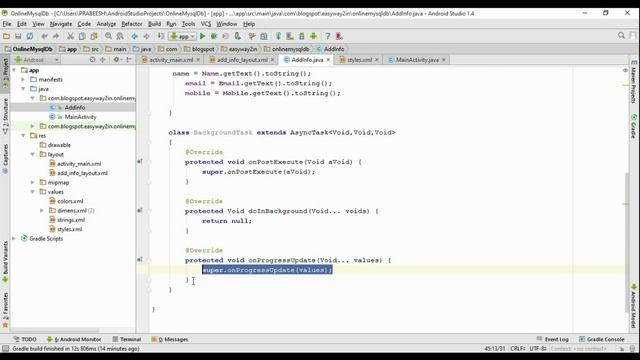Open the Build menu
Image resolution: width=640 pixels, height=360 pixels.
click(x=154, y=24)
